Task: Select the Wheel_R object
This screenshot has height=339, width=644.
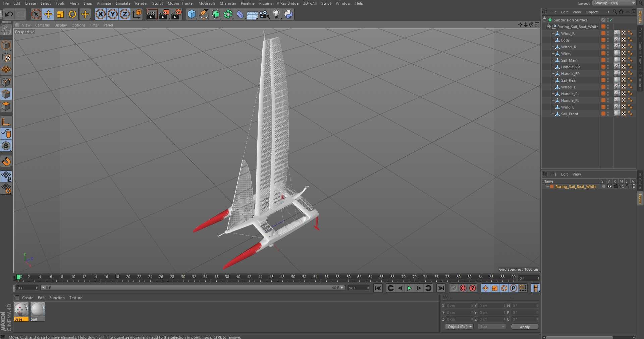Action: (x=569, y=47)
